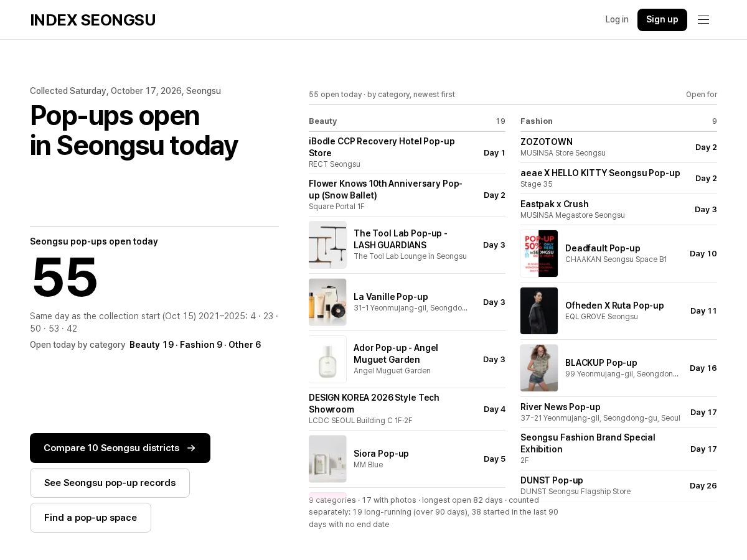Click Day 10 for Deadfault Pop-up

coord(703,254)
